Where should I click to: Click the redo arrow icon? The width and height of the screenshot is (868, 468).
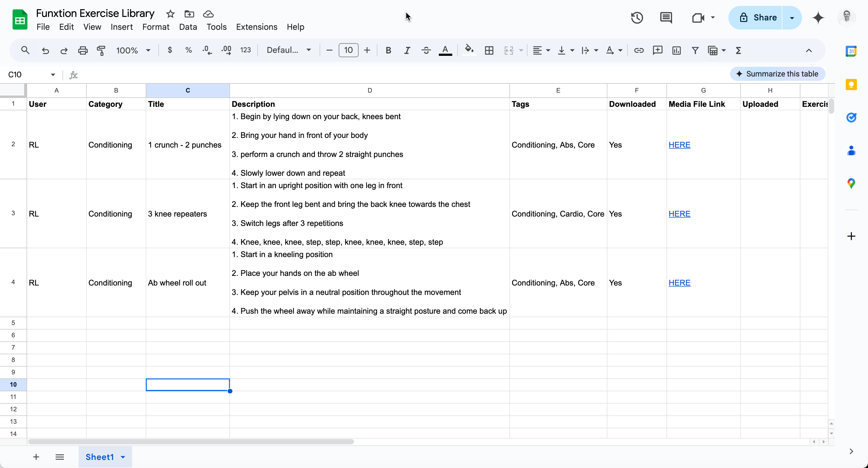64,50
